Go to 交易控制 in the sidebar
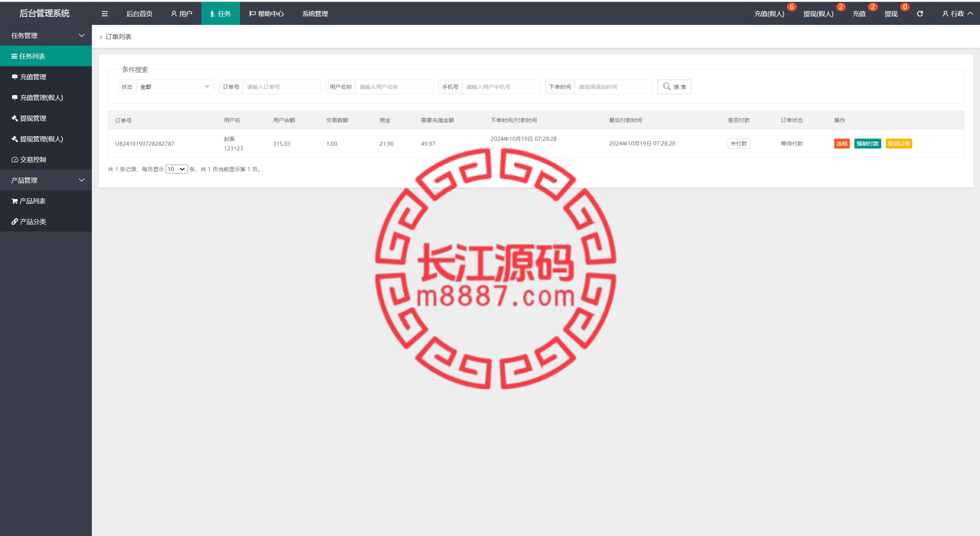The height and width of the screenshot is (536, 980). [x=46, y=160]
